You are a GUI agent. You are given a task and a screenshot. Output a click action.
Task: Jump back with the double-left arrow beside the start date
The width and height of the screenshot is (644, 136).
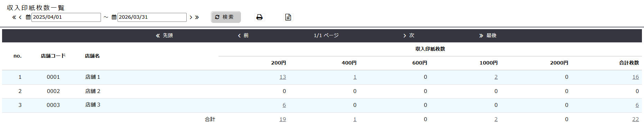pyautogui.click(x=14, y=17)
